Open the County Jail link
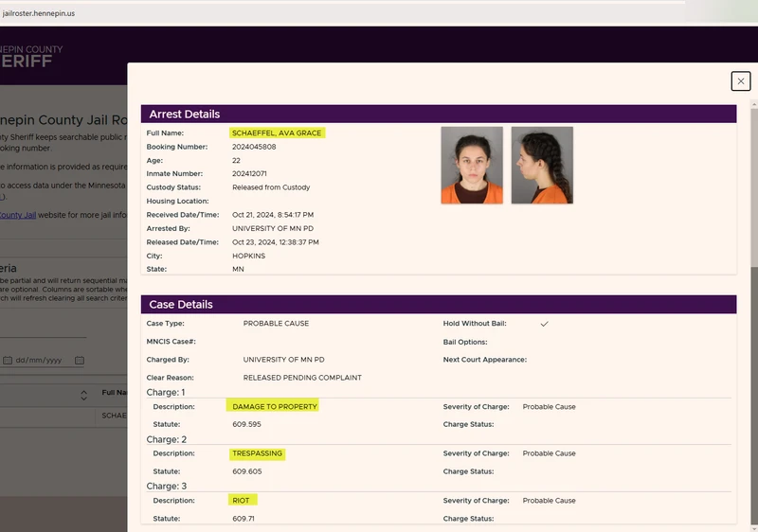Screen dimensions: 758x532 click(18, 215)
